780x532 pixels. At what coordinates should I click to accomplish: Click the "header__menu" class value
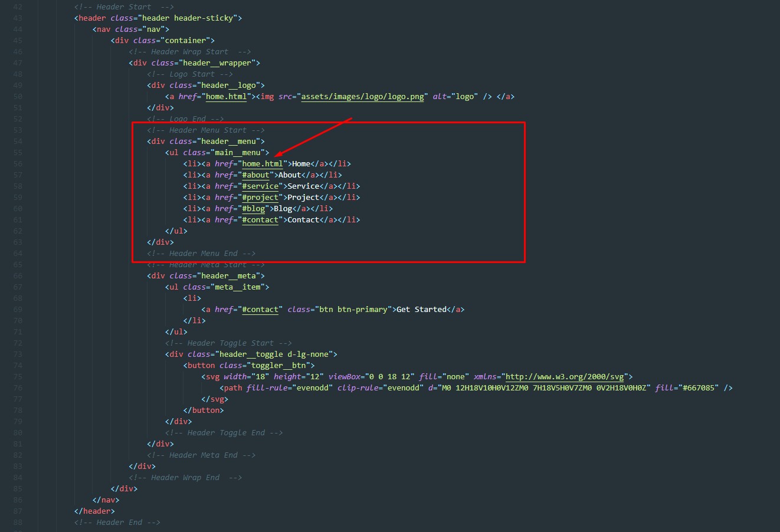(231, 142)
